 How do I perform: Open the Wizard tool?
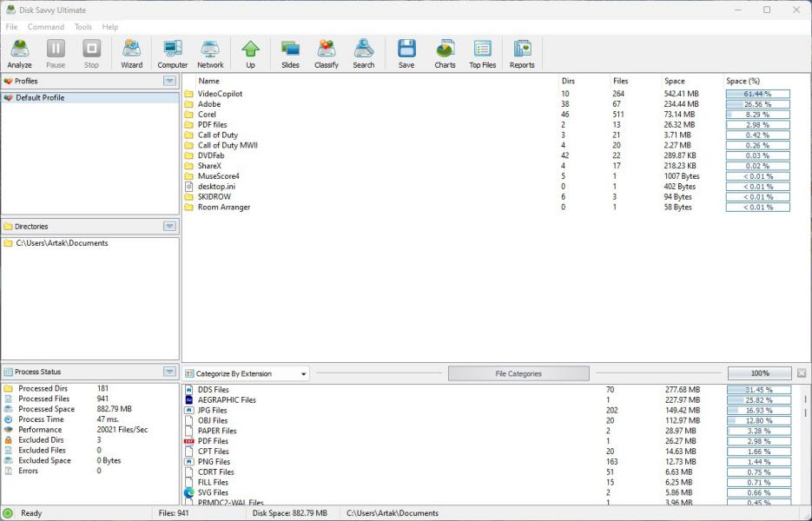coord(131,54)
